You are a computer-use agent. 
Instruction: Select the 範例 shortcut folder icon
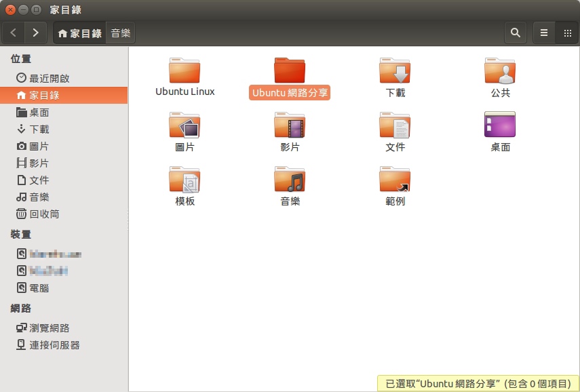pos(395,179)
